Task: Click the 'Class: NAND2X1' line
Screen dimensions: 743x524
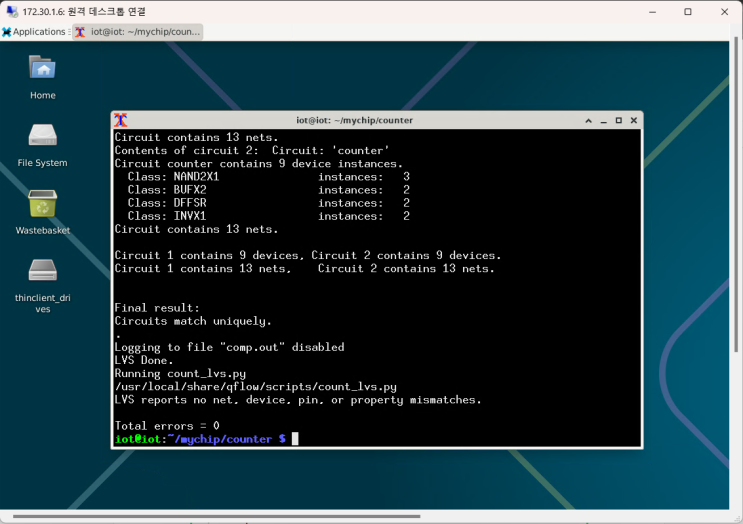Action: tap(268, 177)
